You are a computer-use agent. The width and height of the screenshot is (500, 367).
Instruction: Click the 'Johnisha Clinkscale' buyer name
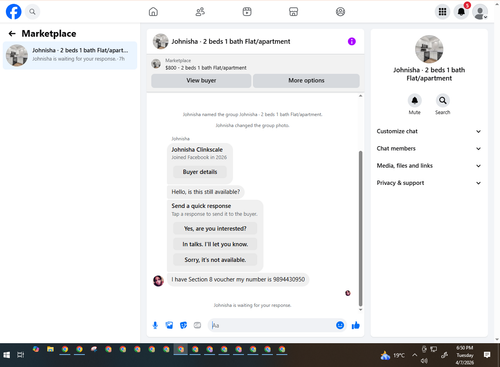click(197, 150)
